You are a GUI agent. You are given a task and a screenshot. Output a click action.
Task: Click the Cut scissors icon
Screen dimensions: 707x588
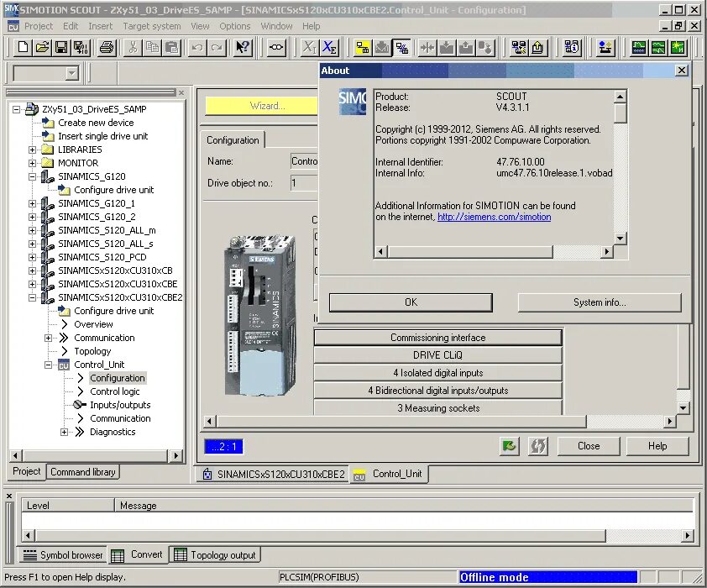(x=133, y=47)
